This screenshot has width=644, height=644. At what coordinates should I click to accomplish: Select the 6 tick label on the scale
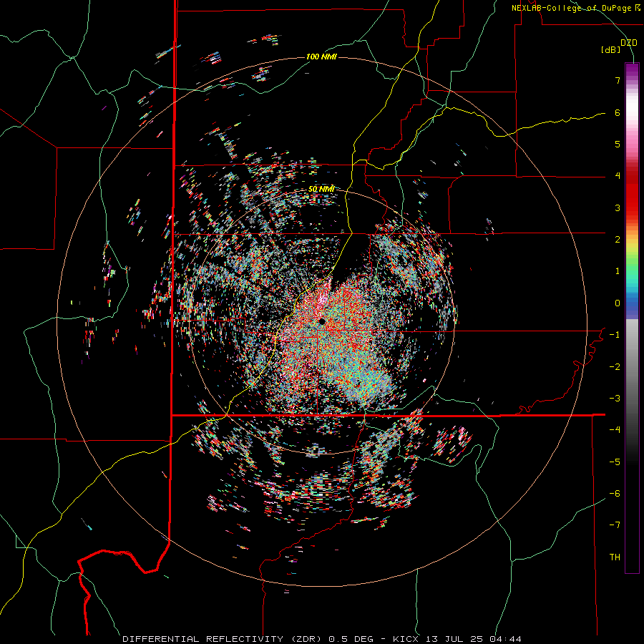(x=618, y=112)
